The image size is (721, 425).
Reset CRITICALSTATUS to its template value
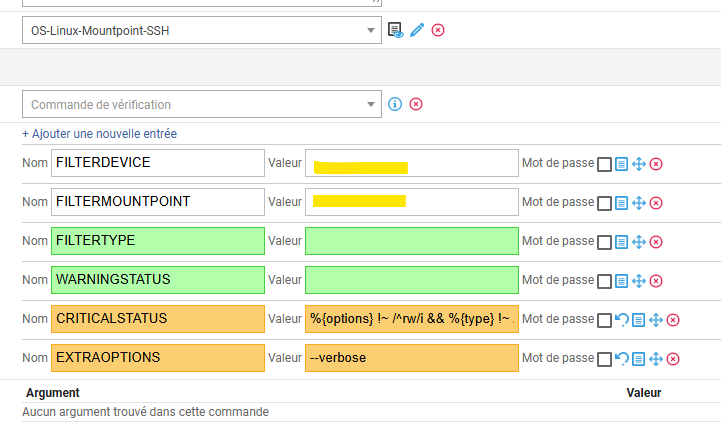[x=622, y=319]
